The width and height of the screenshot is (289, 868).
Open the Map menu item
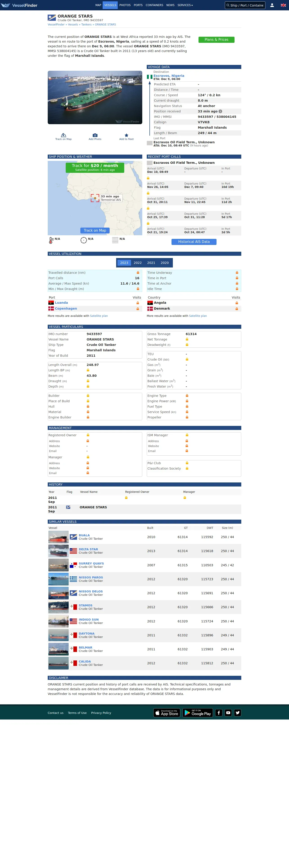pyautogui.click(x=98, y=5)
